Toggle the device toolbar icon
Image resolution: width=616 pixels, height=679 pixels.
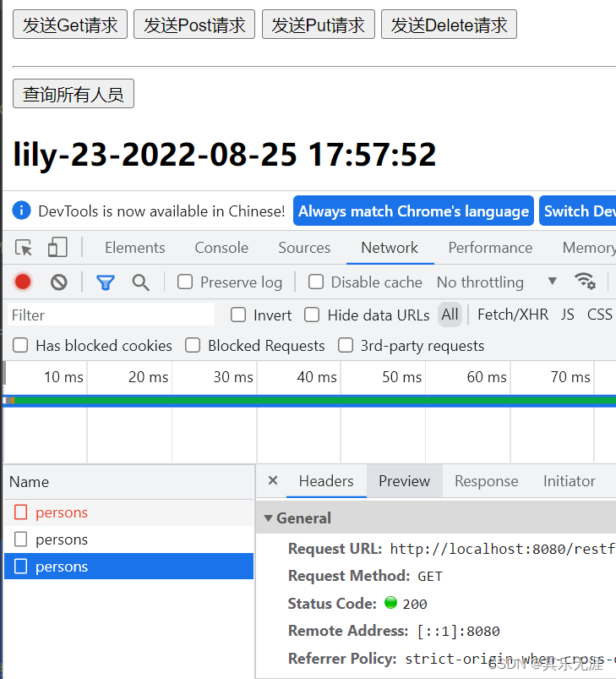[x=57, y=247]
